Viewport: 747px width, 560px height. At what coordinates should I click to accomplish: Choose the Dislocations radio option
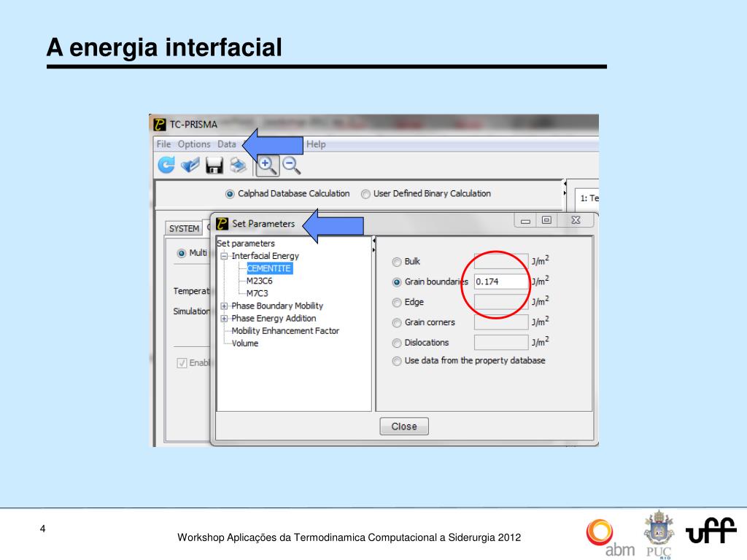click(396, 343)
